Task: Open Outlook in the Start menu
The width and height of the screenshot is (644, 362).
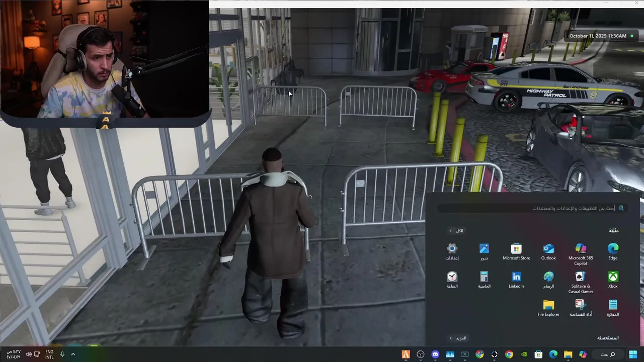Action: point(548,251)
